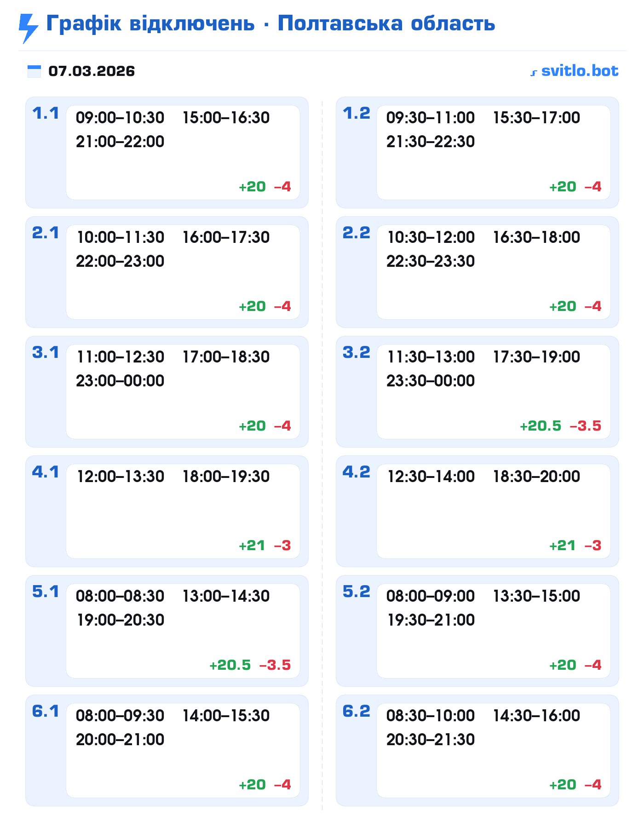Image resolution: width=644 pixels, height=828 pixels.
Task: Select the group 5.2 label
Action: click(x=356, y=592)
